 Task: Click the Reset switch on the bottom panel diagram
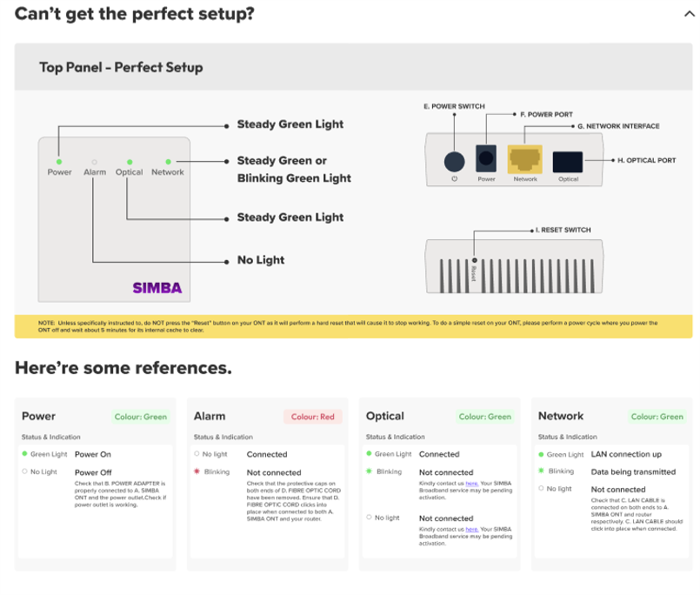[477, 258]
